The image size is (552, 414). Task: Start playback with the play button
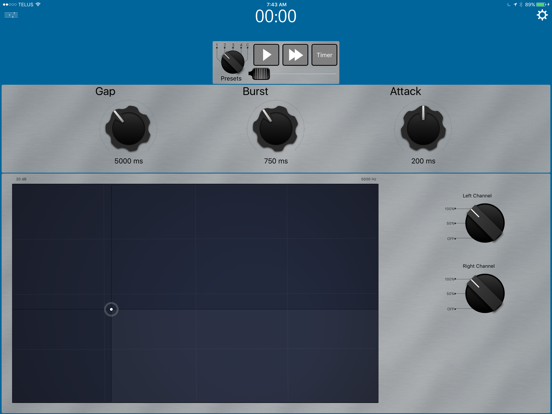coord(266,55)
